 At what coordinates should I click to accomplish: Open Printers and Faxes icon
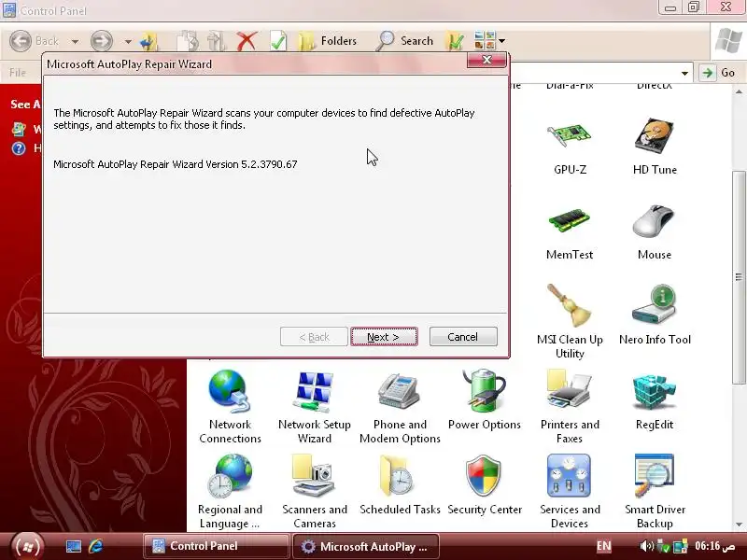570,406
